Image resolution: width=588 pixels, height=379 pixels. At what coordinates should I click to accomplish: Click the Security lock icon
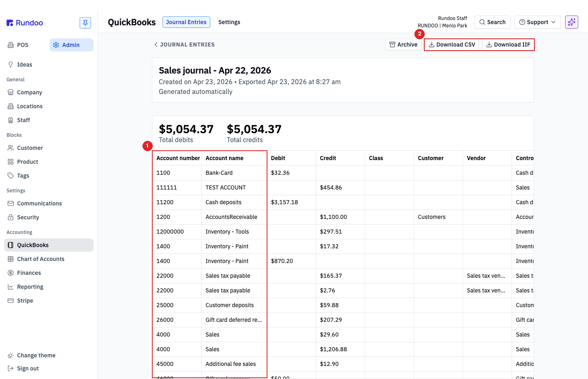point(11,217)
